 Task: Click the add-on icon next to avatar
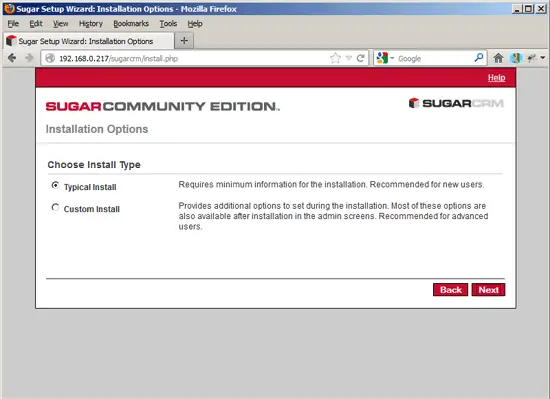point(532,58)
